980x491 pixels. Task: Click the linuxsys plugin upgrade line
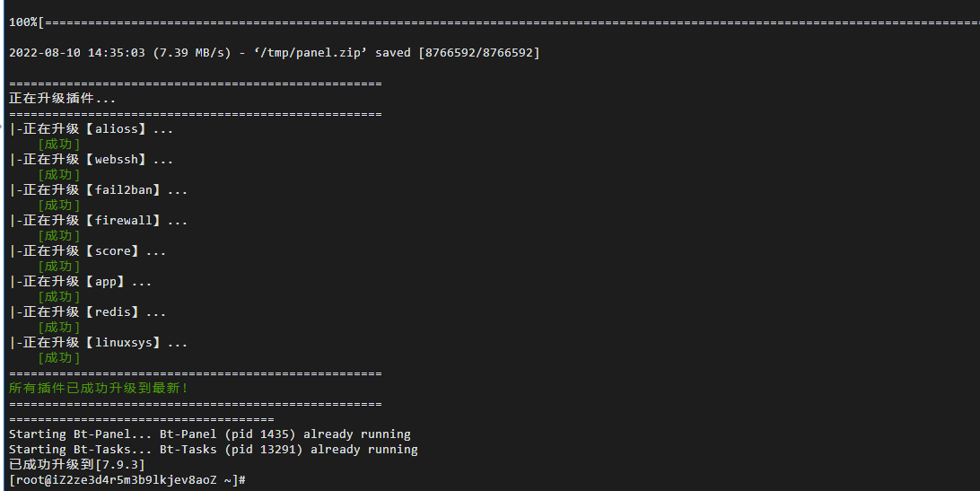[98, 344]
